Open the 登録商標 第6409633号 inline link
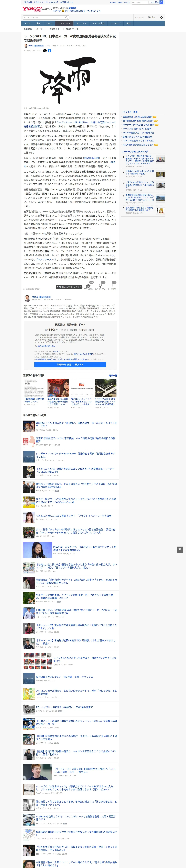This screenshot has width=186, height=868. coord(92,158)
